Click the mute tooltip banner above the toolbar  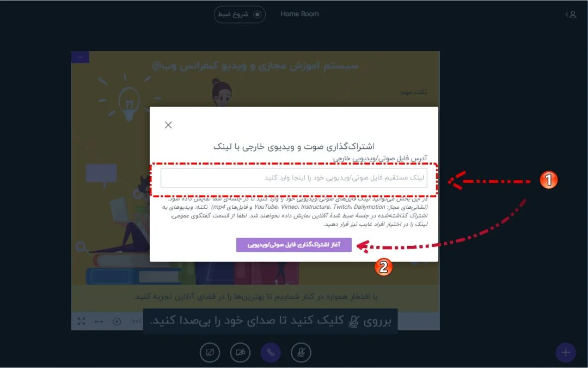tap(270, 321)
